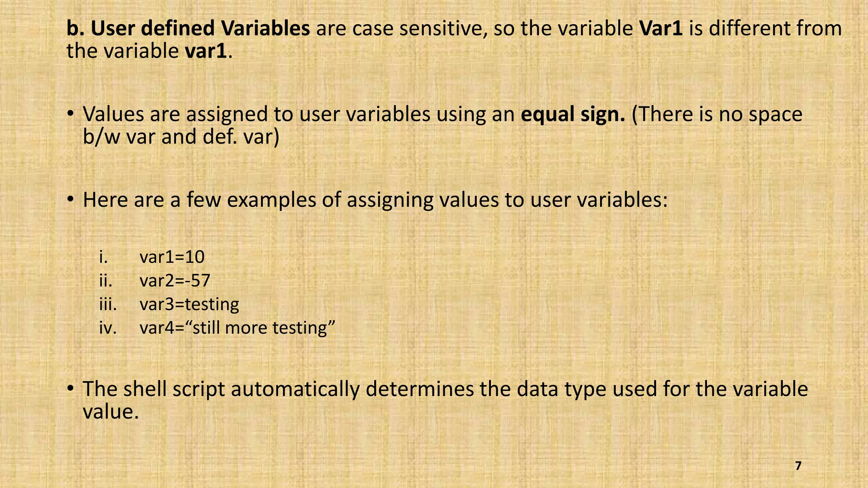Click the roman numeral 'ii.' marker
Image resolution: width=868 pixels, height=488 pixels.
(x=106, y=280)
